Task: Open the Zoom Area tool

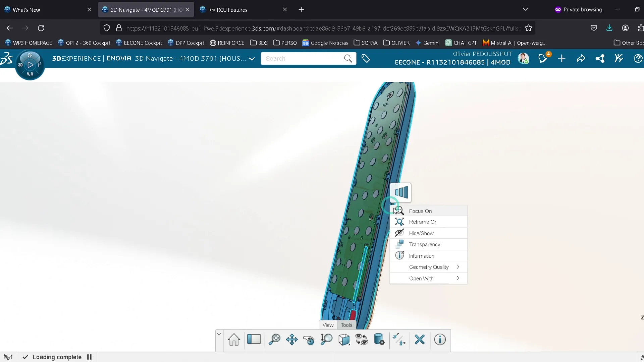Action: (x=275, y=340)
